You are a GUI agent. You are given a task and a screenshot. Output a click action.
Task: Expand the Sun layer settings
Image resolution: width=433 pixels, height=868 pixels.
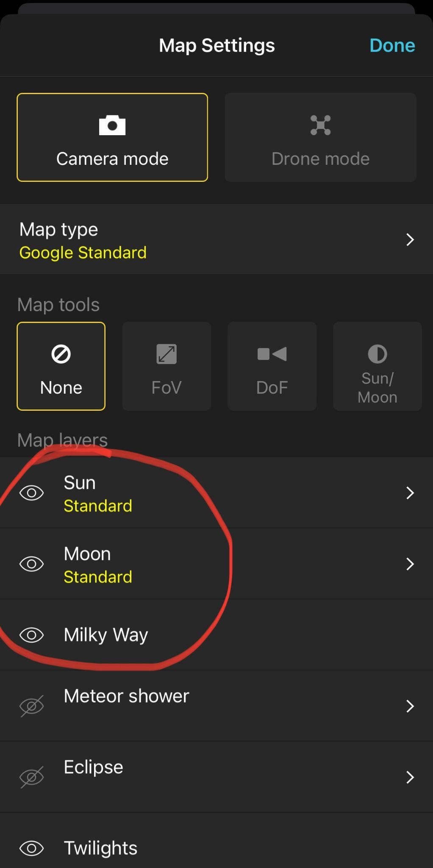click(x=409, y=493)
